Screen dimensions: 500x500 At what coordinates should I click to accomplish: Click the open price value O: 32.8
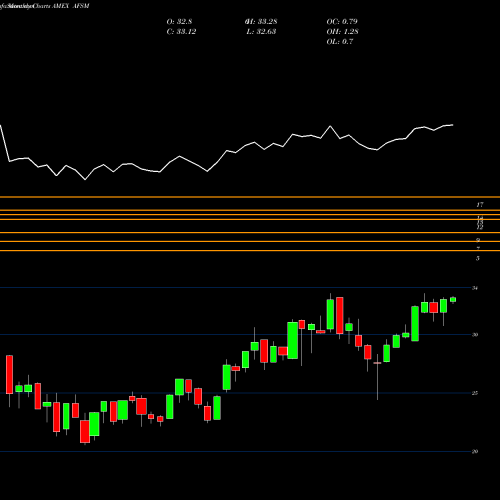179,22
